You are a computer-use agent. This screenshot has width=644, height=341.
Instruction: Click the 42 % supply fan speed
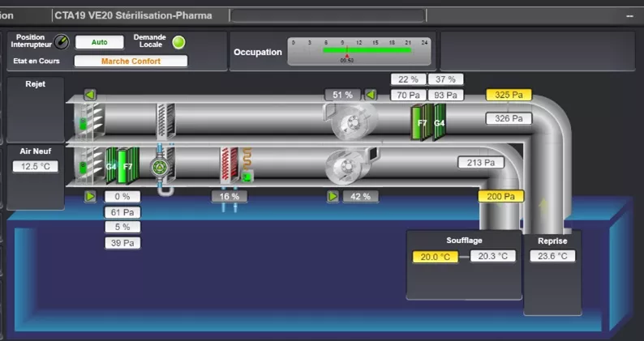(360, 197)
